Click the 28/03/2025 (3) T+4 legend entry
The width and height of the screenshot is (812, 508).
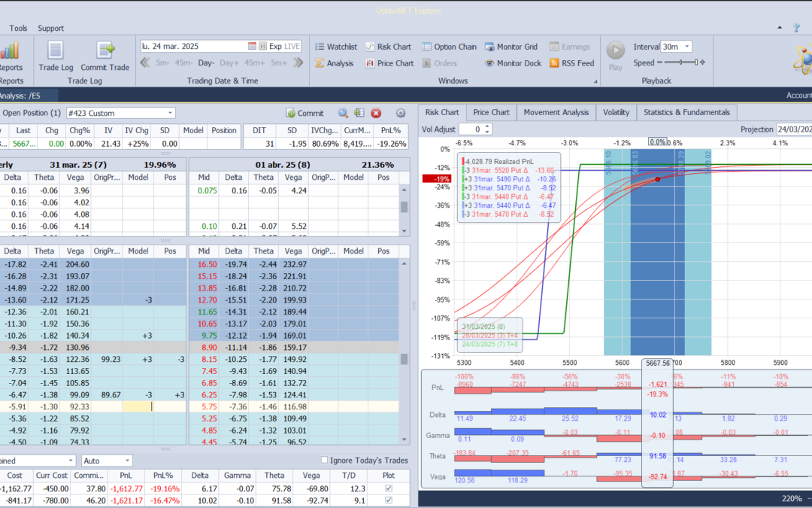point(489,336)
